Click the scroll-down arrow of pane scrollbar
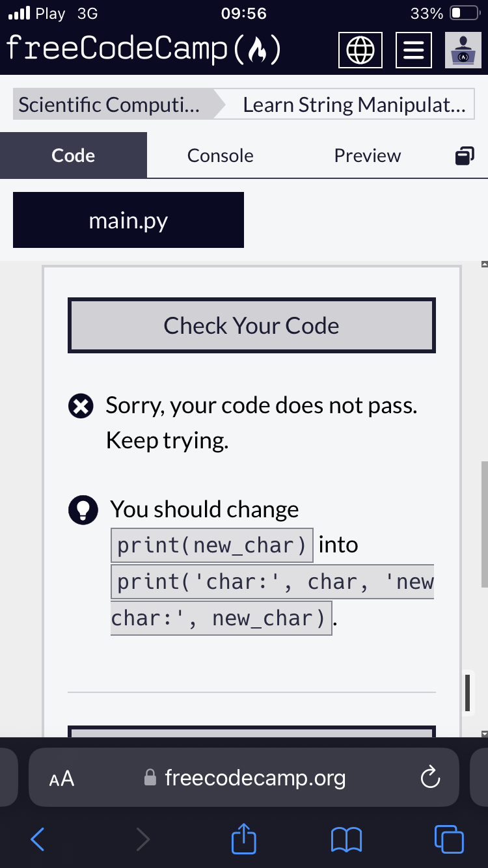The width and height of the screenshot is (488, 868). point(483,733)
